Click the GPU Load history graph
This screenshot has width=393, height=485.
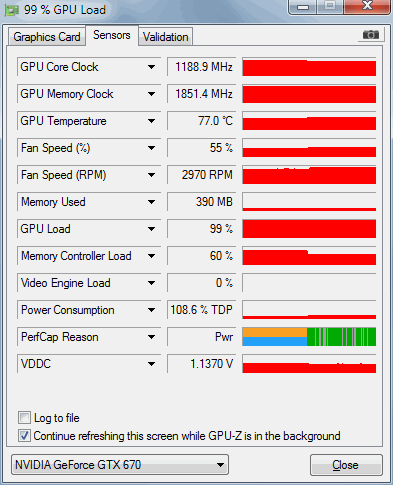pyautogui.click(x=309, y=229)
